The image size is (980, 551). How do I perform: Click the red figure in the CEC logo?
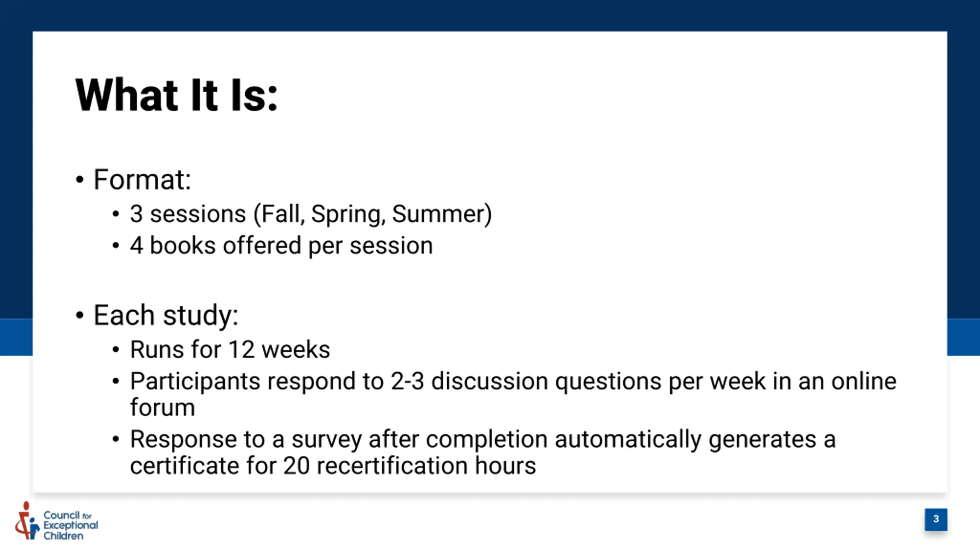24,520
